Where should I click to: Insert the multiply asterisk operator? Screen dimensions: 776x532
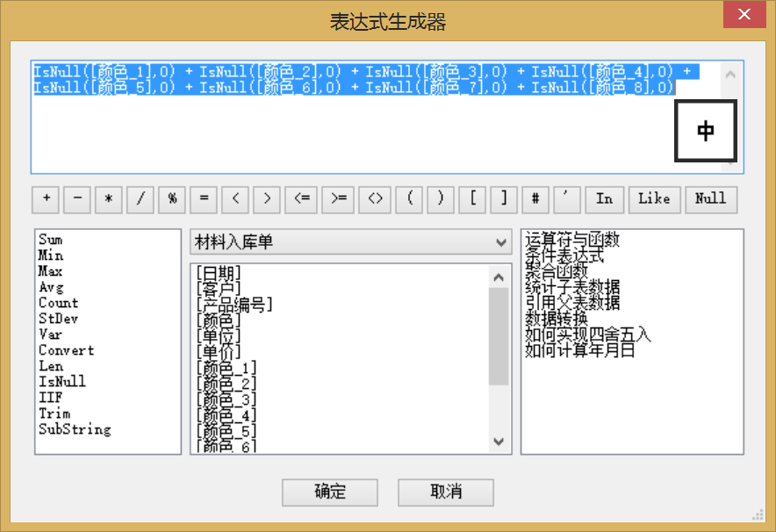coord(109,200)
